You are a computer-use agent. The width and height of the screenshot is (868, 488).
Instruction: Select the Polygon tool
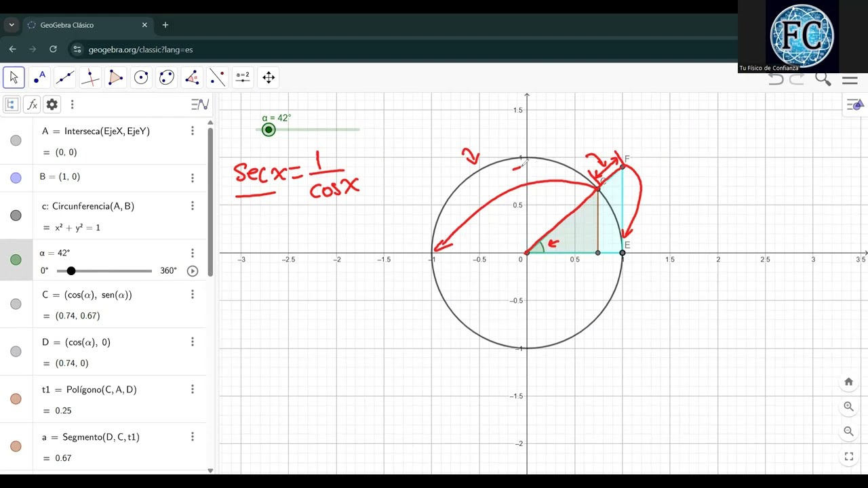click(116, 77)
